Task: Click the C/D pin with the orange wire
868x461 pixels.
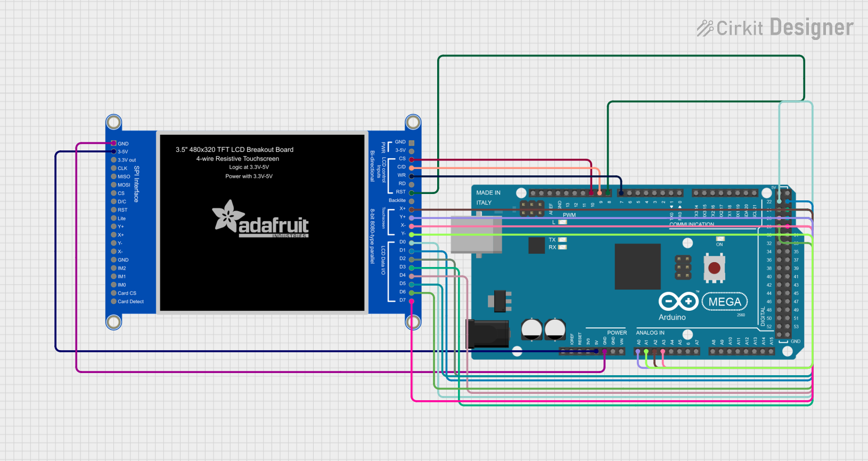Action: click(x=411, y=167)
